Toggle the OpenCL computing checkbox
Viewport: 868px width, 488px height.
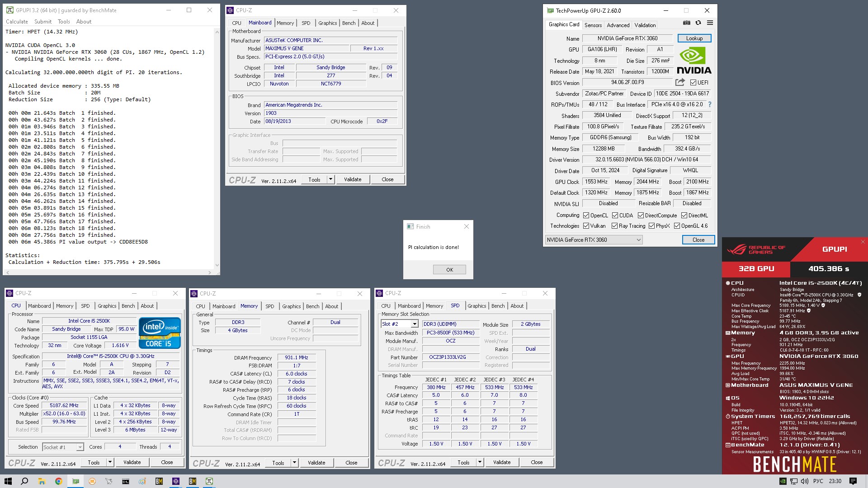(586, 216)
